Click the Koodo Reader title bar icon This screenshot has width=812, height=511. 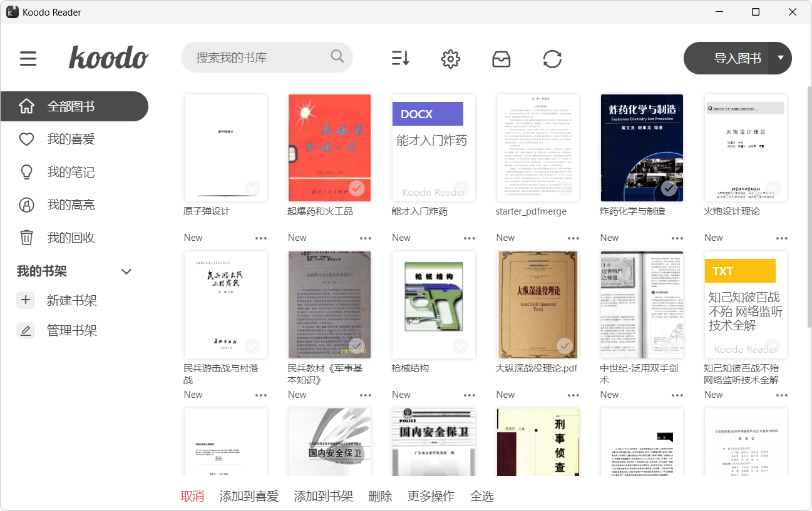(x=12, y=12)
